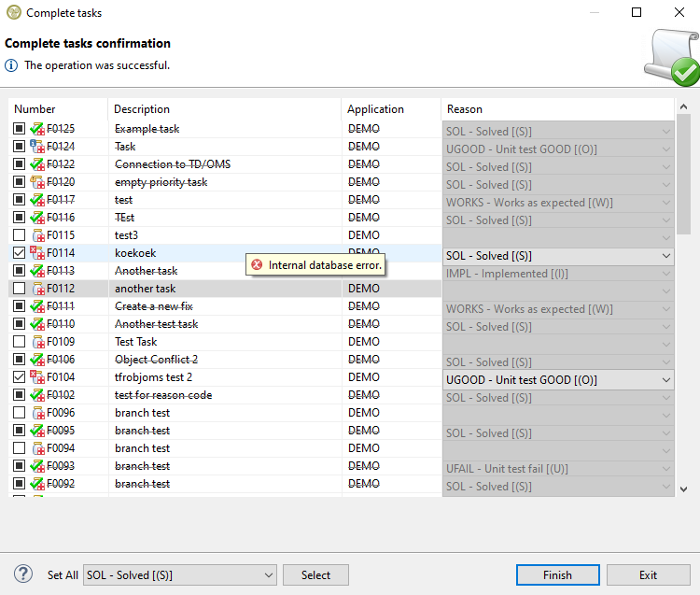Click the task icon beside F0124
The width and height of the screenshot is (700, 595).
pyautogui.click(x=37, y=147)
